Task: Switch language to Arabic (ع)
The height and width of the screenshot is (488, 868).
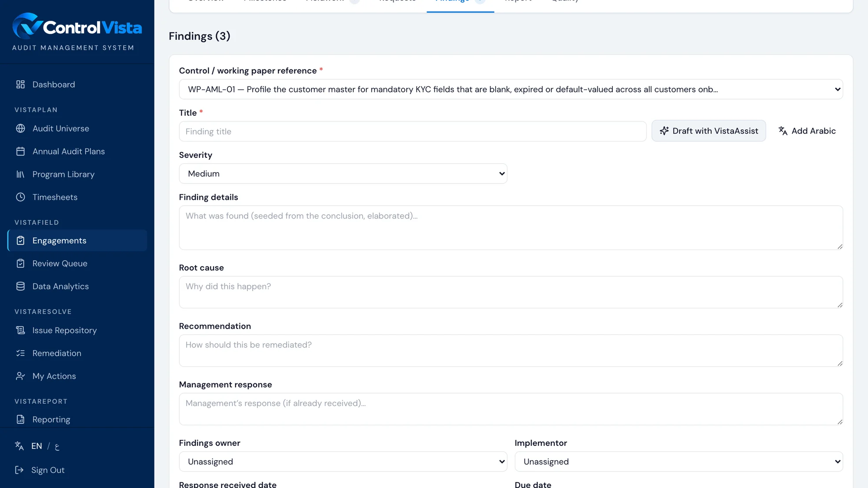Action: pos(57,446)
